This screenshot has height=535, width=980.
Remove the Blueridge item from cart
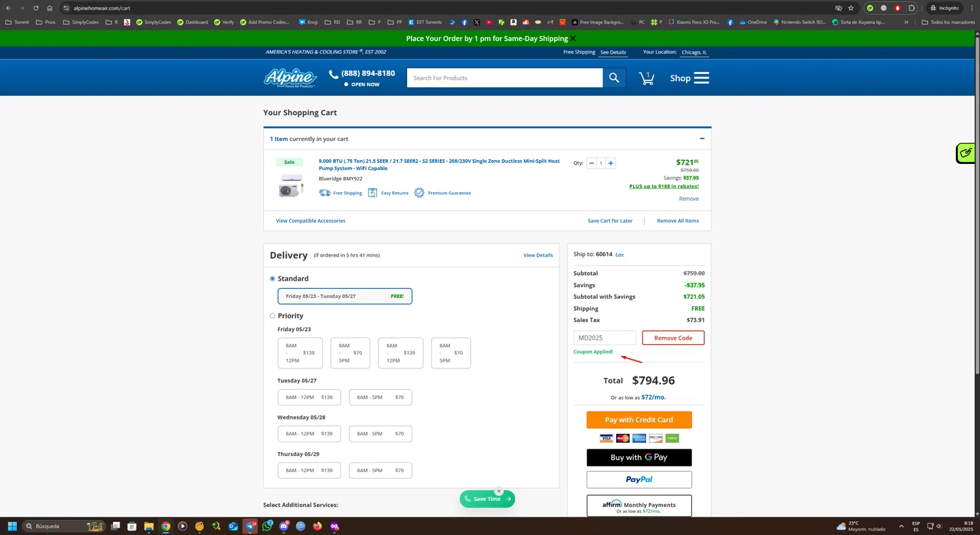tap(689, 199)
